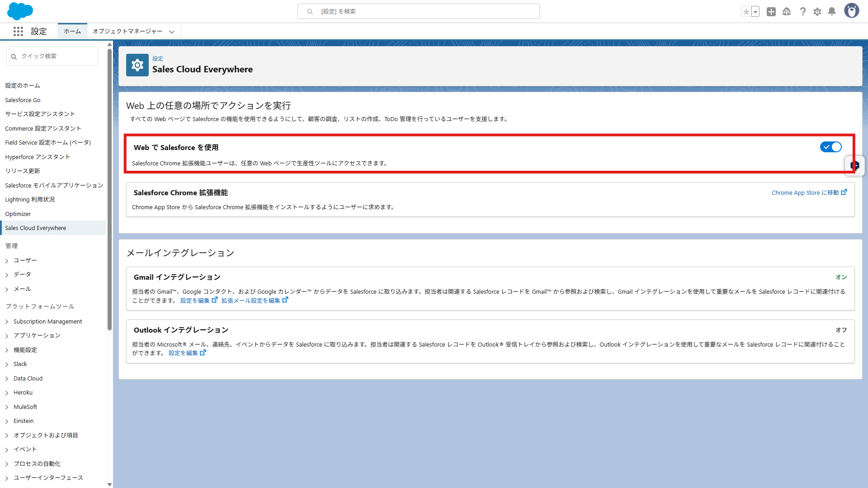This screenshot has width=868, height=488.
Task: Expand the イベント tree node
Action: [7, 450]
